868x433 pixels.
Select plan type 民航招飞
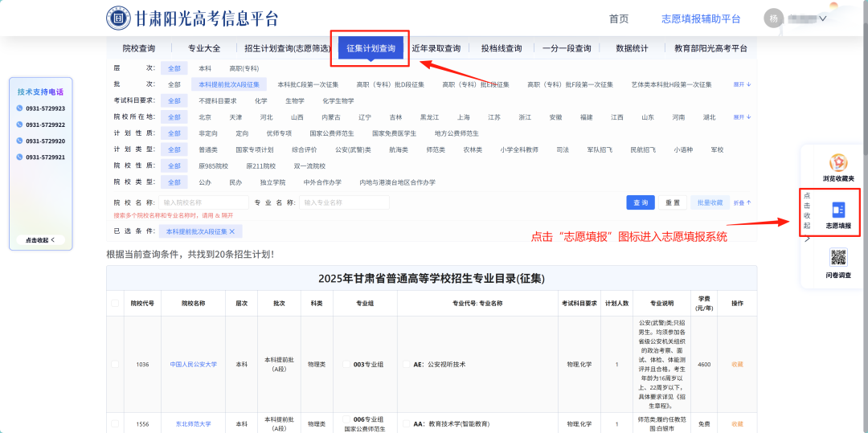(x=643, y=149)
